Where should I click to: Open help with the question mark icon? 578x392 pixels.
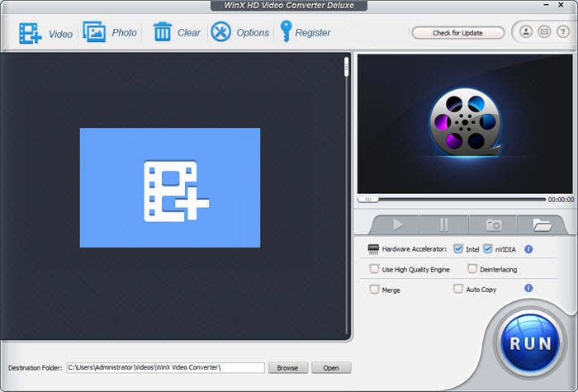pyautogui.click(x=562, y=31)
